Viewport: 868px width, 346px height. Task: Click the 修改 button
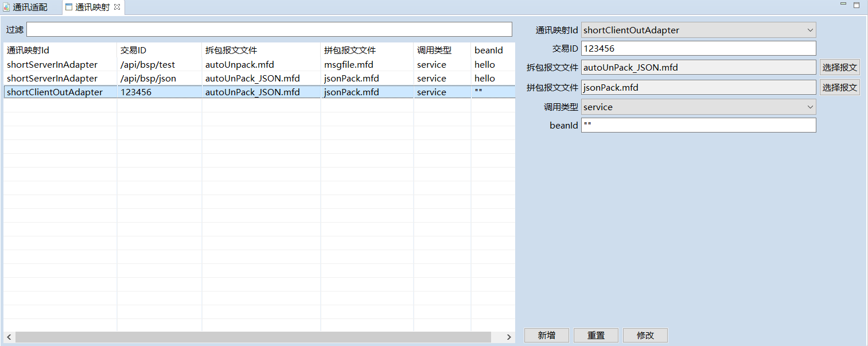[x=645, y=335]
